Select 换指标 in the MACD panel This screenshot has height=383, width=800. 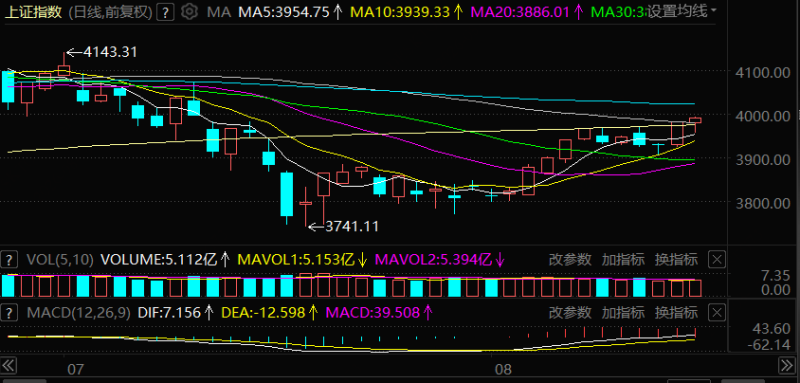pyautogui.click(x=676, y=313)
